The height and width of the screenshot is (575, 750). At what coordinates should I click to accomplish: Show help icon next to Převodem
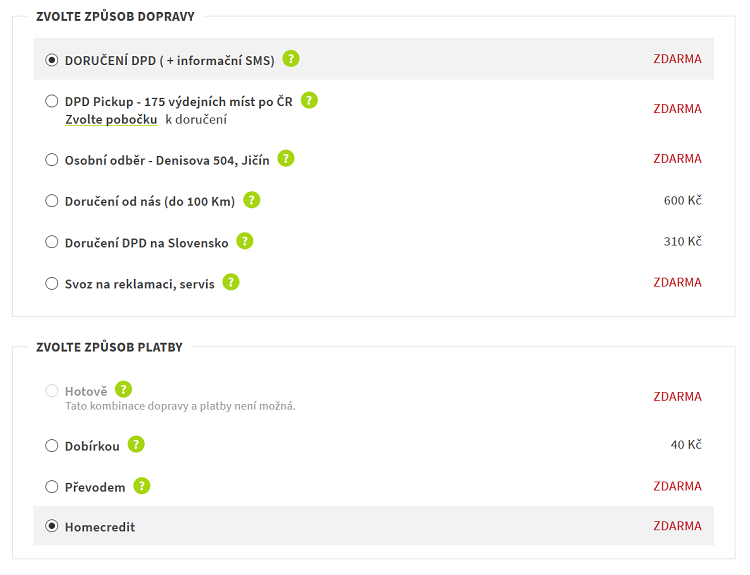(x=142, y=486)
